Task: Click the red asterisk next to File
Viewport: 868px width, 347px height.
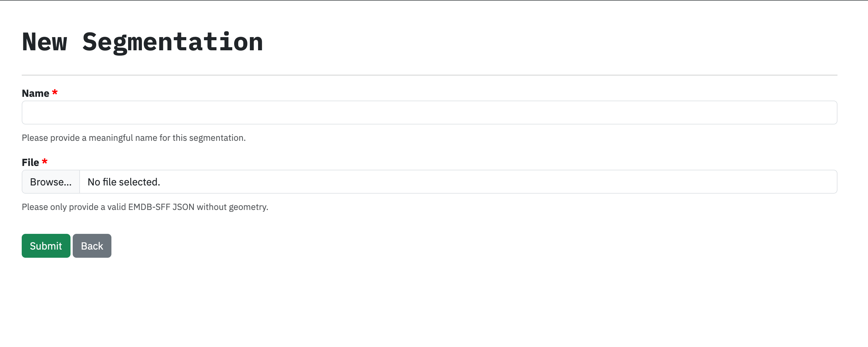Action: pyautogui.click(x=45, y=161)
